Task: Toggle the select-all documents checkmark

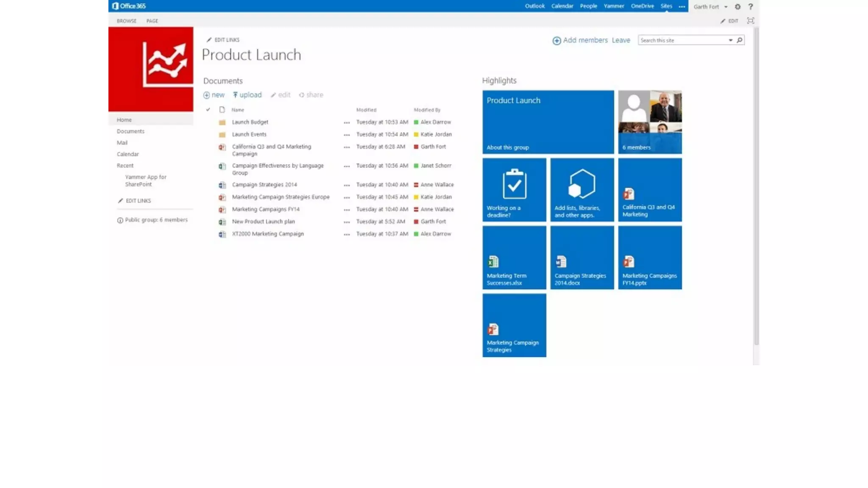Action: (208, 110)
